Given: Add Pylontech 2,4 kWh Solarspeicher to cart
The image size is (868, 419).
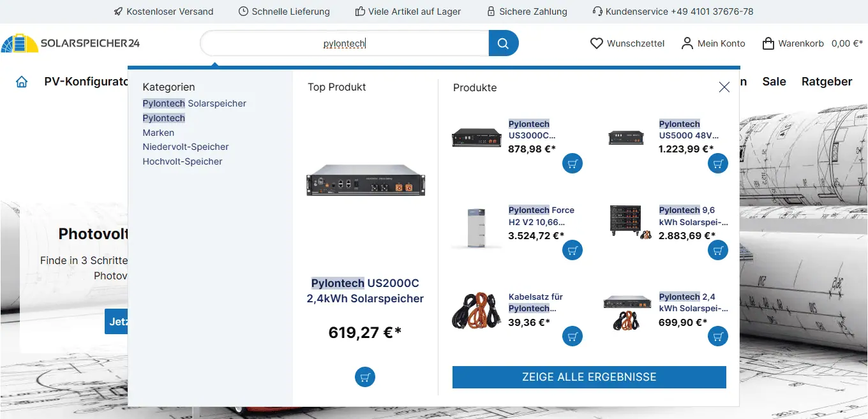Looking at the screenshot, I should (x=718, y=336).
